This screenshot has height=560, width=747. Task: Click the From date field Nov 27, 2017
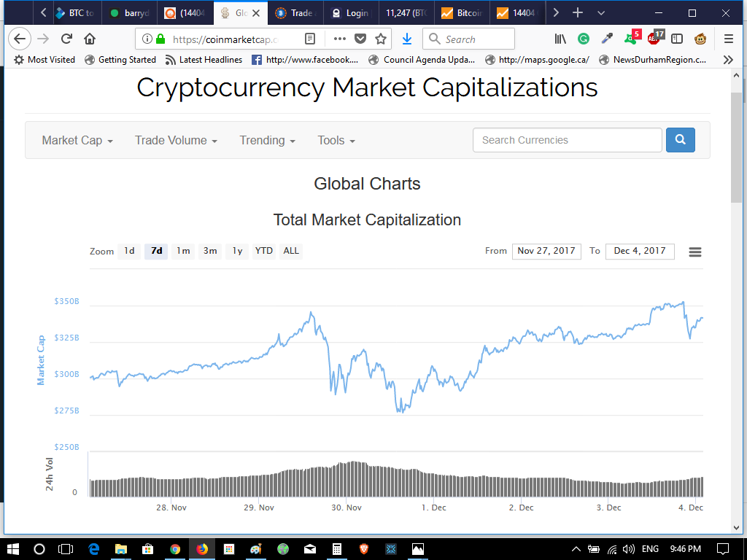point(546,252)
